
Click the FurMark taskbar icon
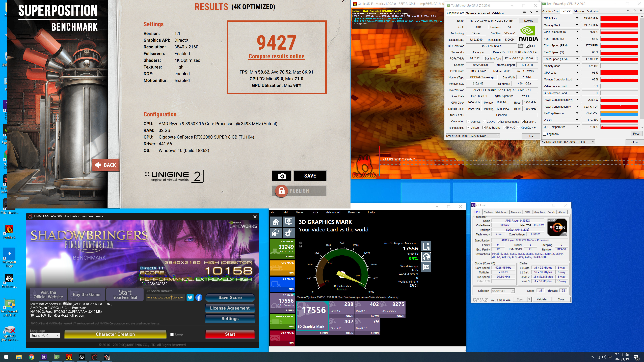(x=69, y=357)
